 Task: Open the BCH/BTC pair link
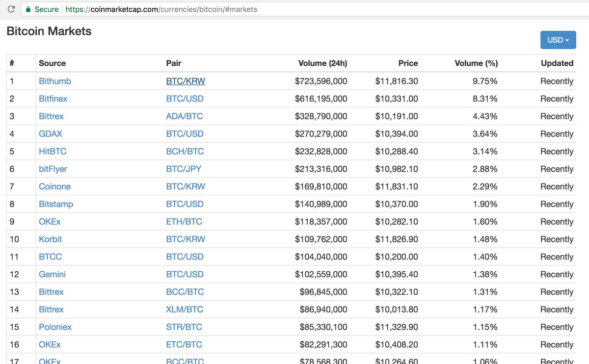(185, 152)
